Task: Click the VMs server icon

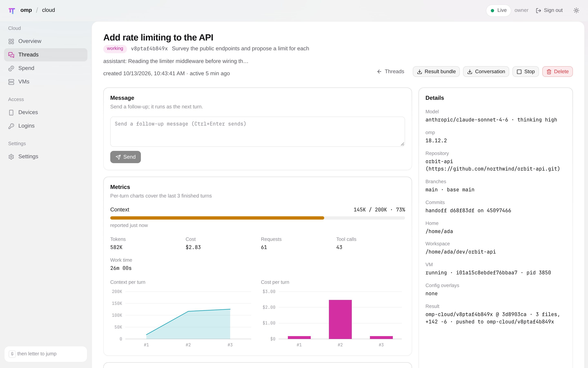Action: coord(11,82)
